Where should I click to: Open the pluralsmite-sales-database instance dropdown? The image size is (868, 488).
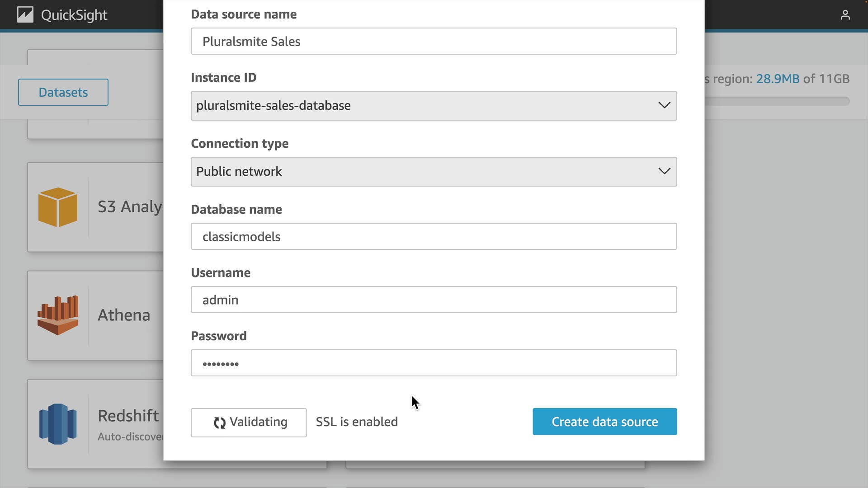pos(425,106)
